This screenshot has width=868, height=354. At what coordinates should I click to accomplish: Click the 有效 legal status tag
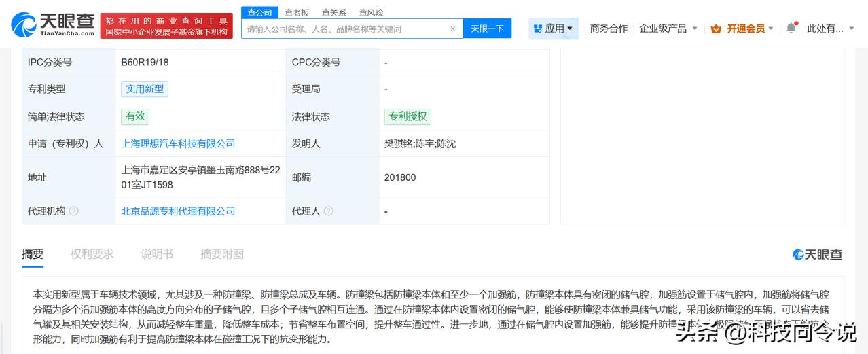135,116
